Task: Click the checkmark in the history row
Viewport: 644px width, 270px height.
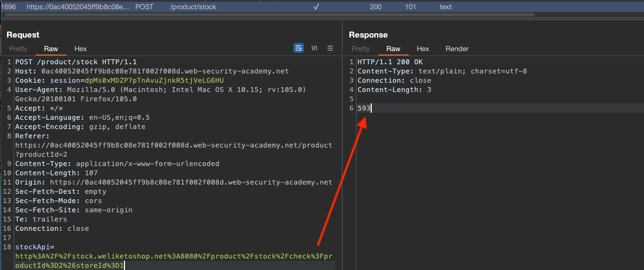Action: tap(316, 7)
